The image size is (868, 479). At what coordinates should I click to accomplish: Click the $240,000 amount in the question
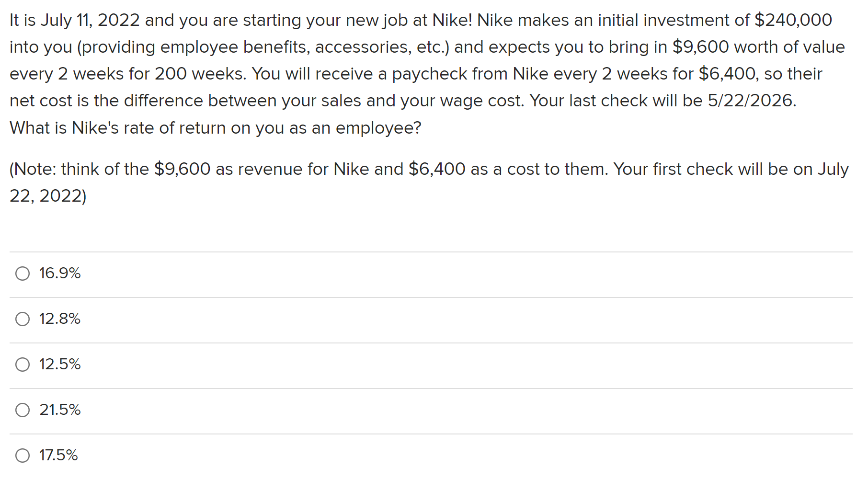pos(793,20)
